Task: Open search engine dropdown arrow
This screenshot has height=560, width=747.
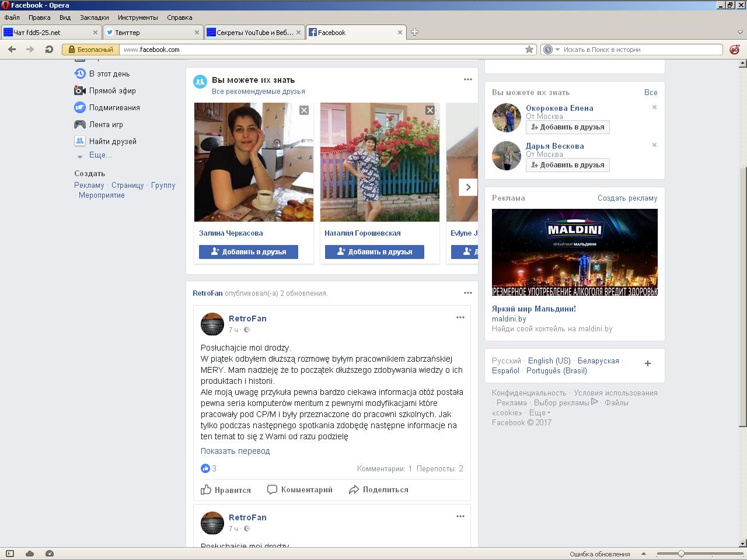Action: [557, 50]
